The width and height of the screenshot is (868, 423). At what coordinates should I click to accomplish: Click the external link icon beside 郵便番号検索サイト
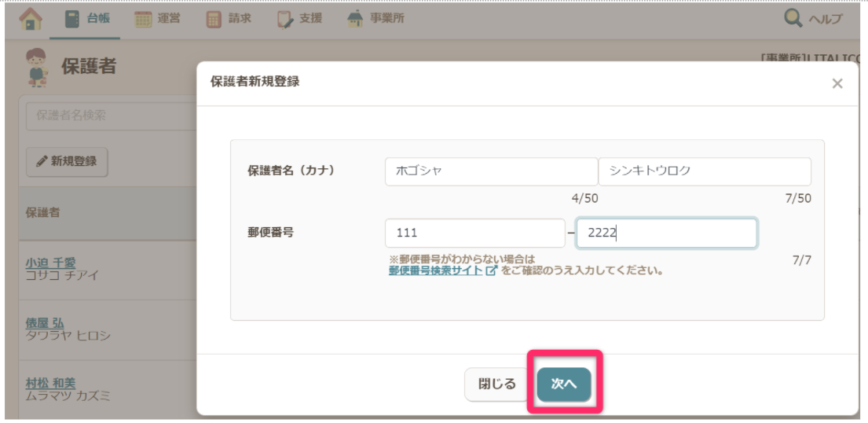tap(492, 270)
